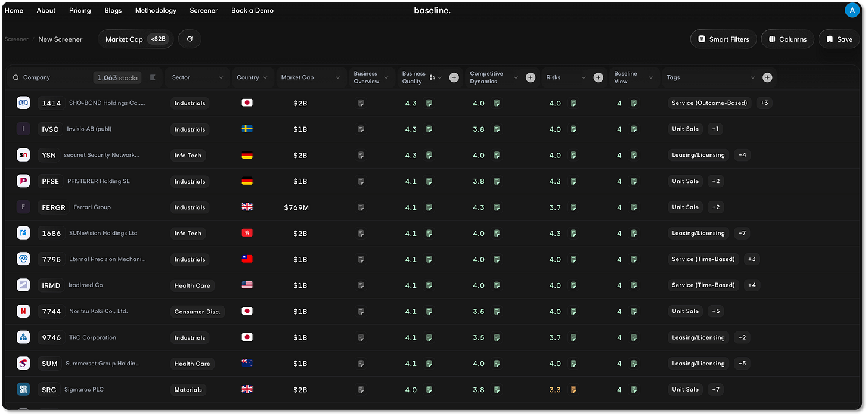Screen dimensions: 868x416
Task: Open the orange Risks note for Sigmaroc PLC
Action: (573, 390)
